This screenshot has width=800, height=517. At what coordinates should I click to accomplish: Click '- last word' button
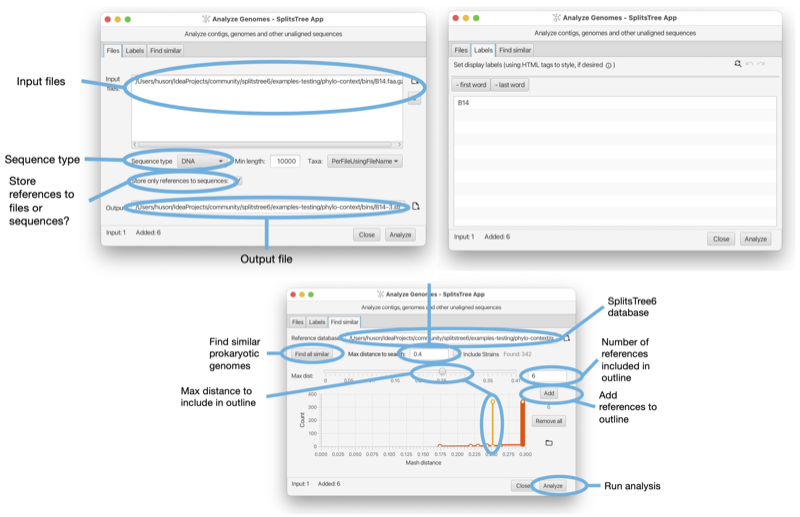coord(510,85)
